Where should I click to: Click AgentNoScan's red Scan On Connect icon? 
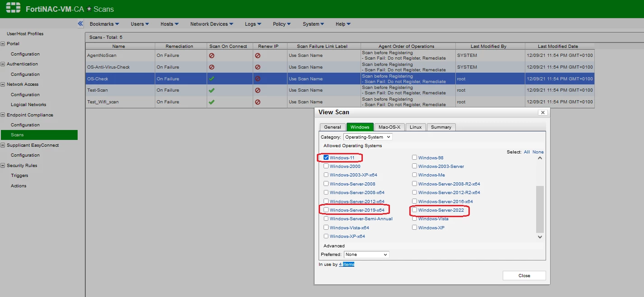(x=212, y=56)
